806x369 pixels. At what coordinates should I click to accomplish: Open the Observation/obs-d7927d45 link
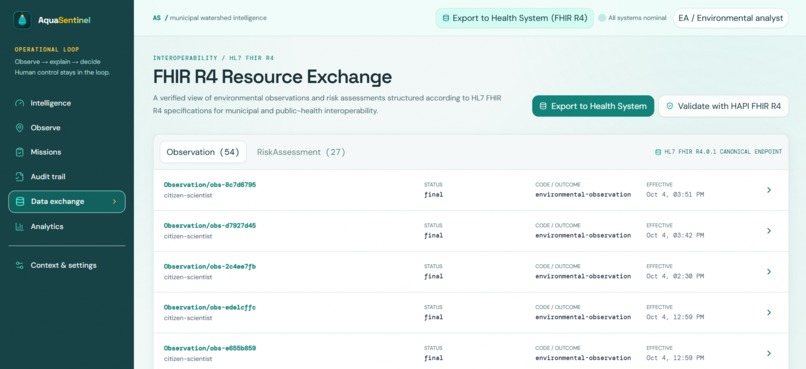(x=210, y=226)
